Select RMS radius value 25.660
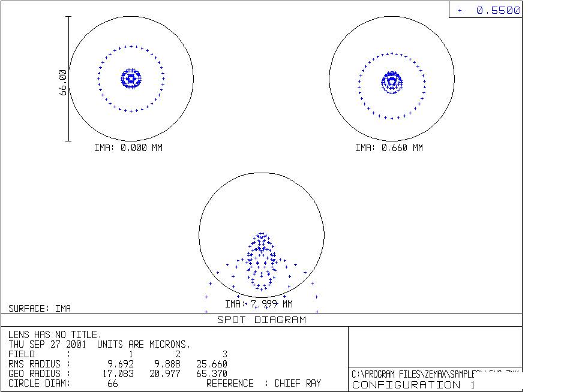 coord(211,364)
